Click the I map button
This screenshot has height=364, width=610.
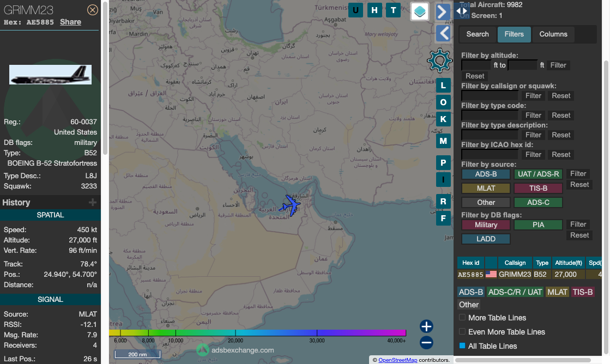[443, 180]
